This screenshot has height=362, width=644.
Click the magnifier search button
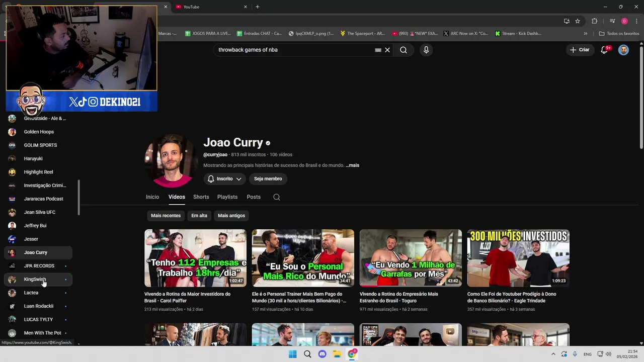pos(404,50)
